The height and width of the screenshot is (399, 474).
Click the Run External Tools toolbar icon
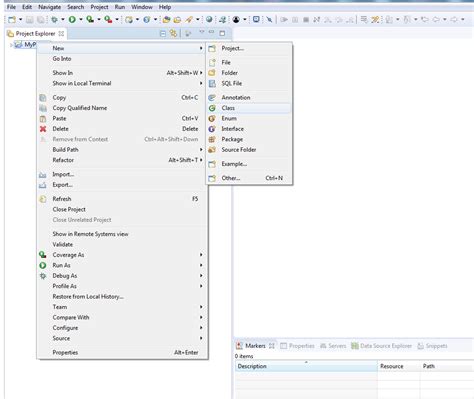[108, 20]
